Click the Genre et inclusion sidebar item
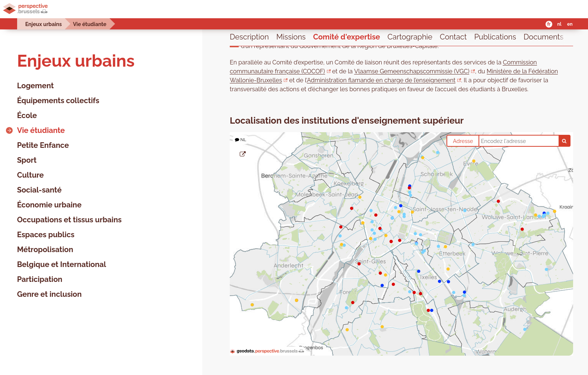588x375 pixels. [49, 294]
